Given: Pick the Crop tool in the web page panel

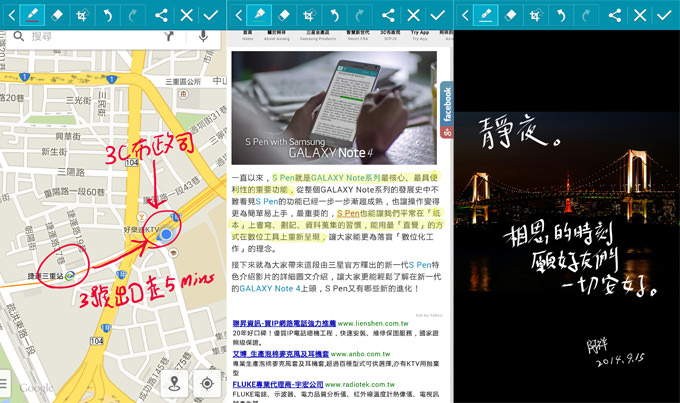Looking at the screenshot, I should 309,15.
